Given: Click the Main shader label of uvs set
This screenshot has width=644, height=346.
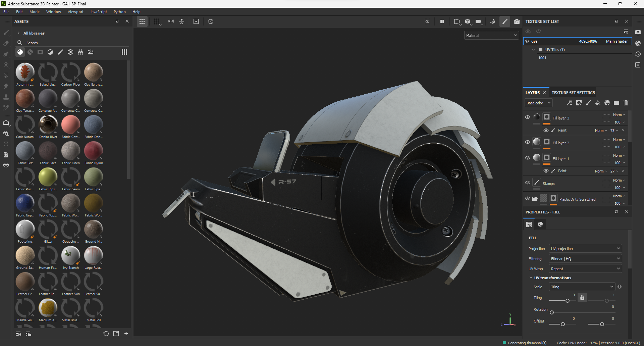Looking at the screenshot, I should (617, 41).
